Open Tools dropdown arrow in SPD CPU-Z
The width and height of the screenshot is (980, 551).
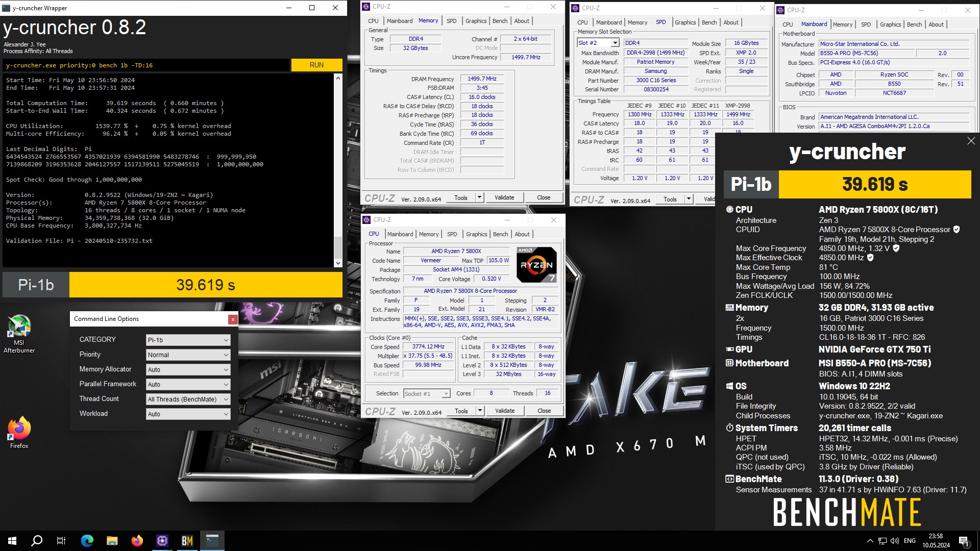pos(689,199)
